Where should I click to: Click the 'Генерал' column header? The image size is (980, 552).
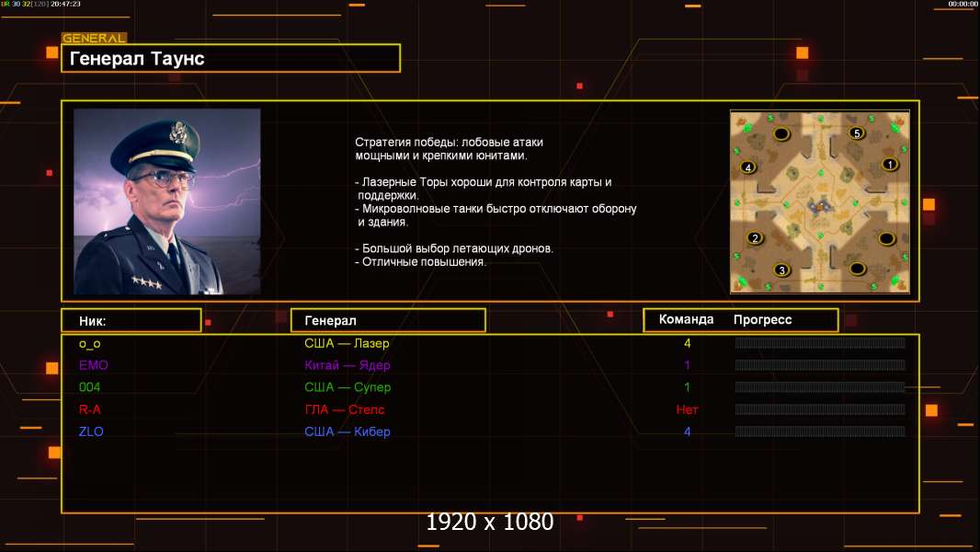(388, 321)
